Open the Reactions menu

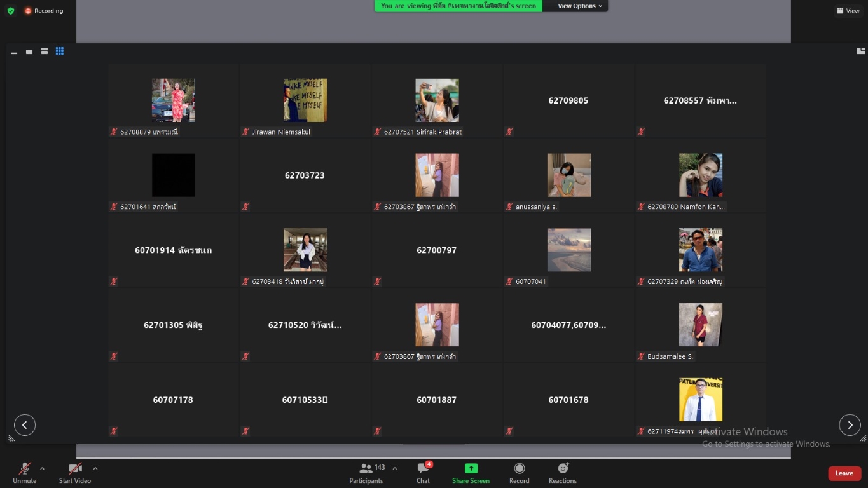(563, 473)
